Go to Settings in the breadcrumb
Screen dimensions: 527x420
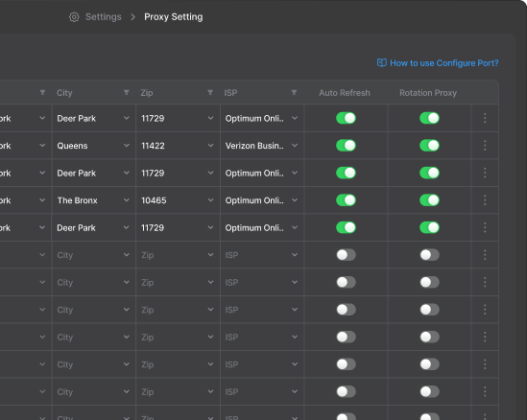pos(103,17)
